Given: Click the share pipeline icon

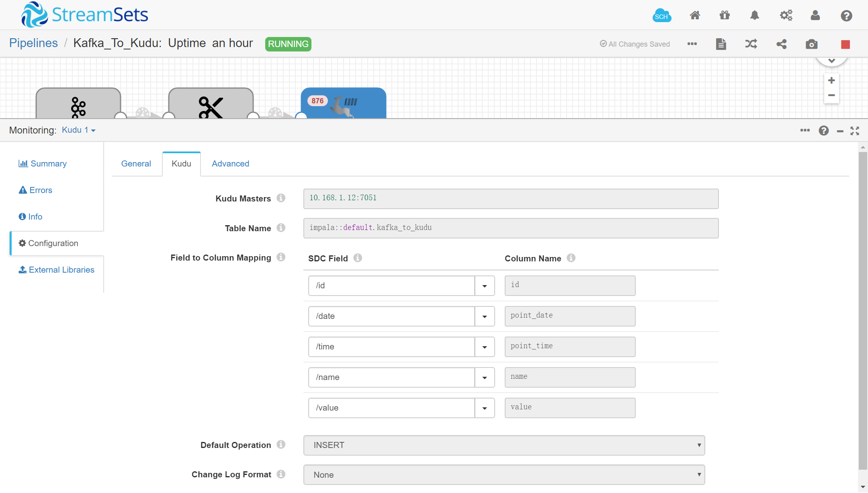Looking at the screenshot, I should (x=781, y=44).
